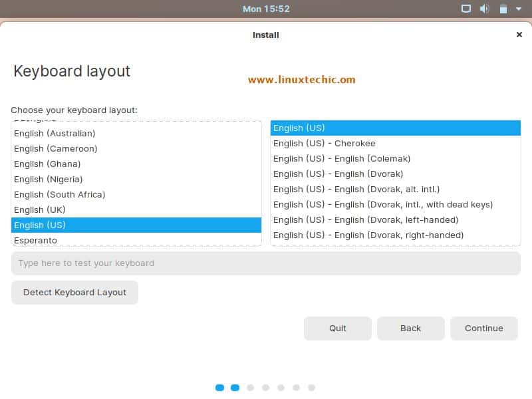This screenshot has height=399, width=532.
Task: Select English (Australian) layout
Action: pyautogui.click(x=136, y=134)
